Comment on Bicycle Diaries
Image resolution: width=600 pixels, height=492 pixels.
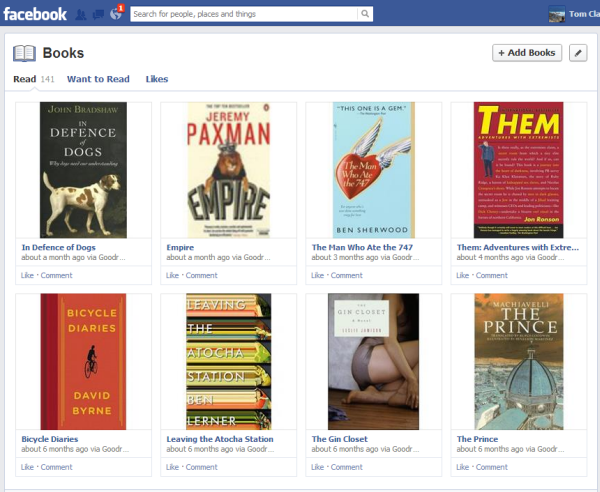pyautogui.click(x=56, y=467)
